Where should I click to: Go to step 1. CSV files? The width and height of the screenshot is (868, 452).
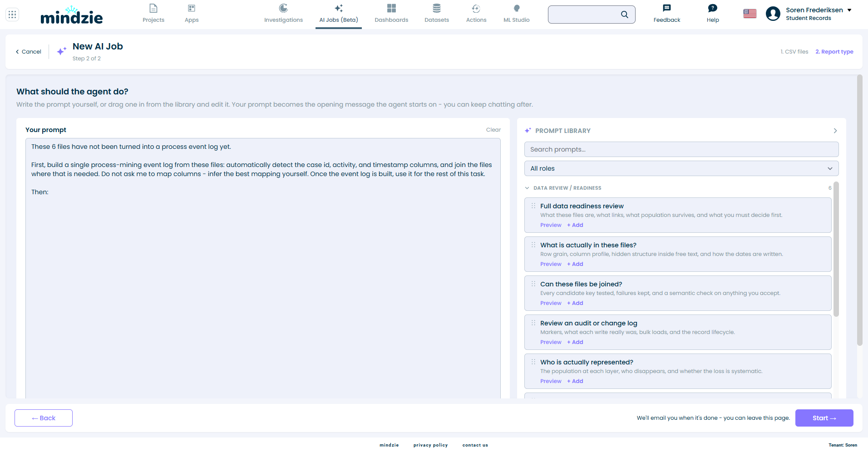(794, 52)
